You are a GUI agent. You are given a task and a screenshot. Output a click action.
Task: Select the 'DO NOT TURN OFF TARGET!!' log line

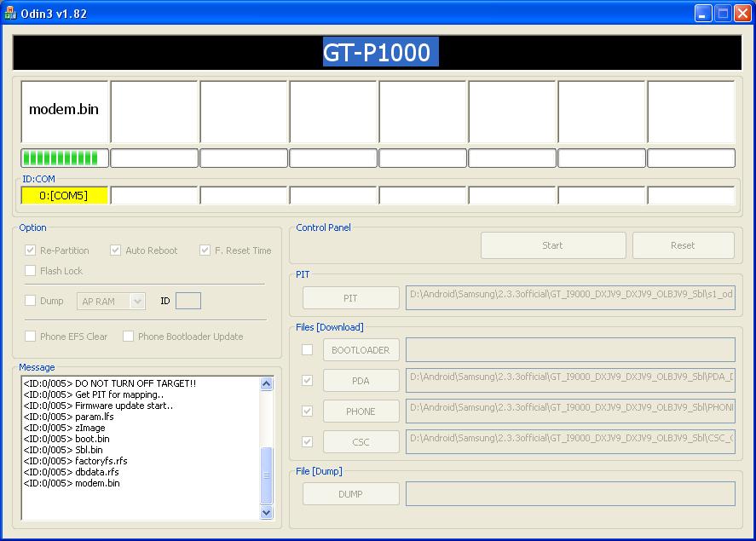coord(110,383)
